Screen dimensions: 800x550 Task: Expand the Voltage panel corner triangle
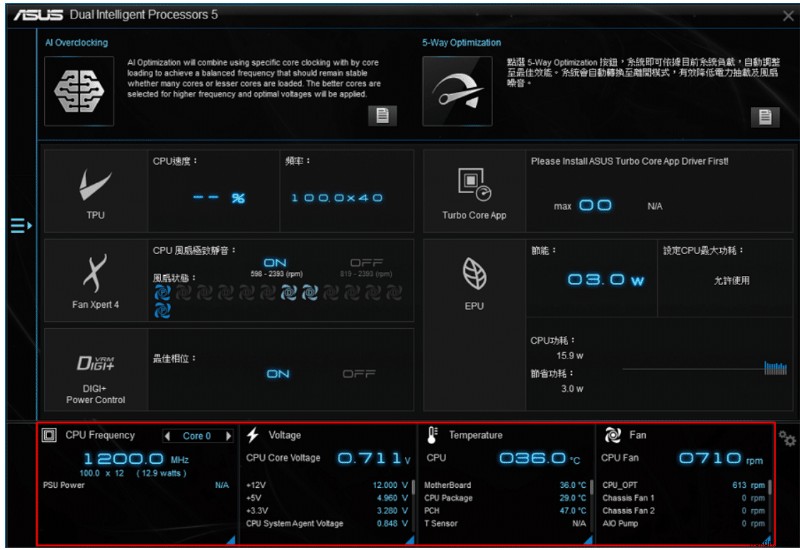pyautogui.click(x=410, y=539)
